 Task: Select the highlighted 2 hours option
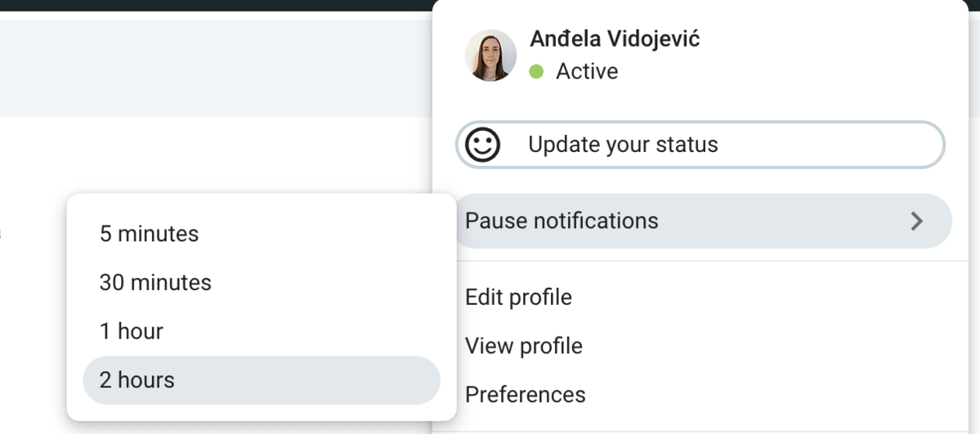coord(262,380)
